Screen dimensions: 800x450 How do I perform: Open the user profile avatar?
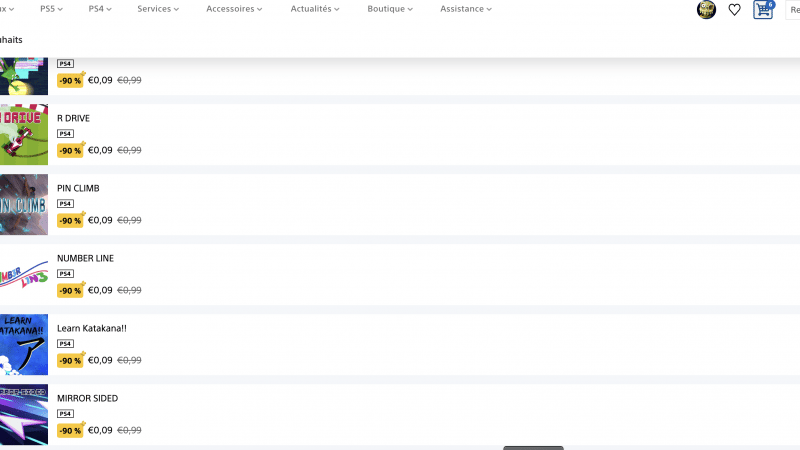[x=706, y=9]
